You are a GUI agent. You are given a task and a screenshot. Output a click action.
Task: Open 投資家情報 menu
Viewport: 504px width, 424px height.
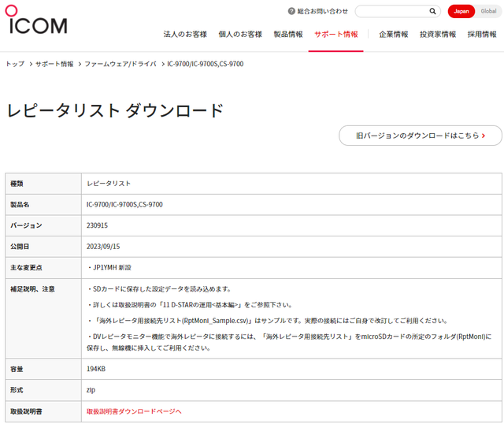pos(438,34)
